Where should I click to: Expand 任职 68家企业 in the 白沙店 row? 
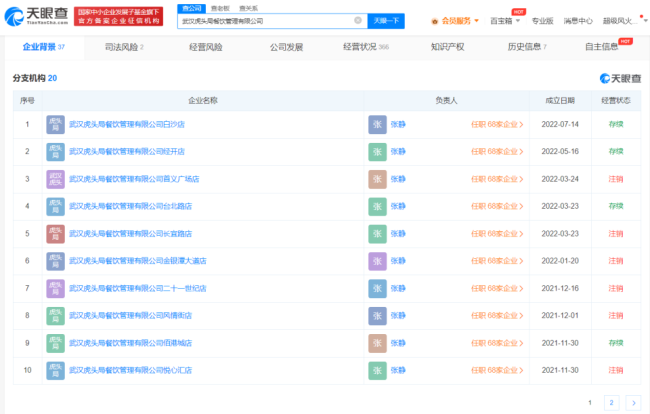[497, 124]
